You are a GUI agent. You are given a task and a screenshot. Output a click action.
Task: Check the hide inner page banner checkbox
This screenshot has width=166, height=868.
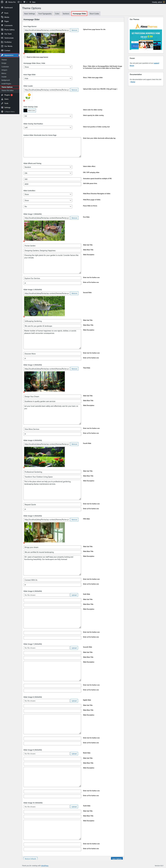click(x=25, y=57)
